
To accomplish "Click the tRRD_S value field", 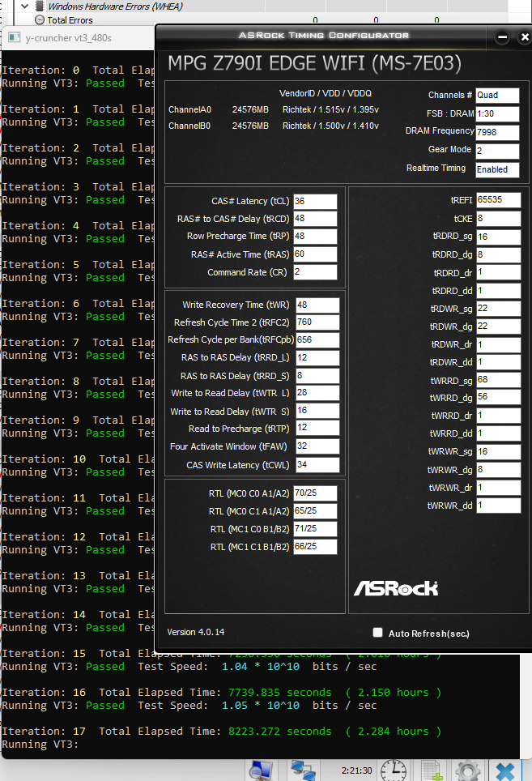I will [317, 376].
